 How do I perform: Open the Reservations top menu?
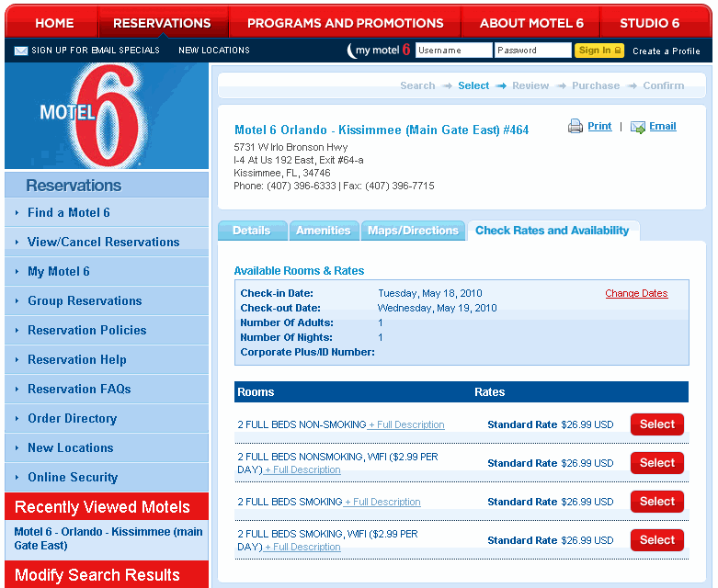(x=162, y=23)
